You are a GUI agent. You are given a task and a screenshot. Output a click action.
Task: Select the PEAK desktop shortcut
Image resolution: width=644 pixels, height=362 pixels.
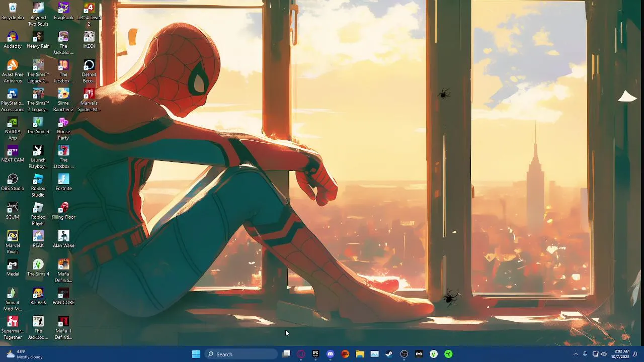point(38,239)
